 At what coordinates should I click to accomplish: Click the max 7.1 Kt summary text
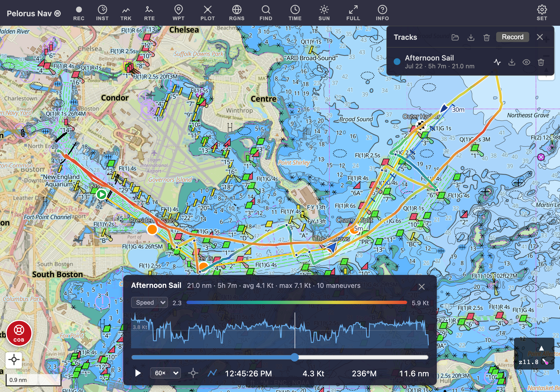(295, 286)
